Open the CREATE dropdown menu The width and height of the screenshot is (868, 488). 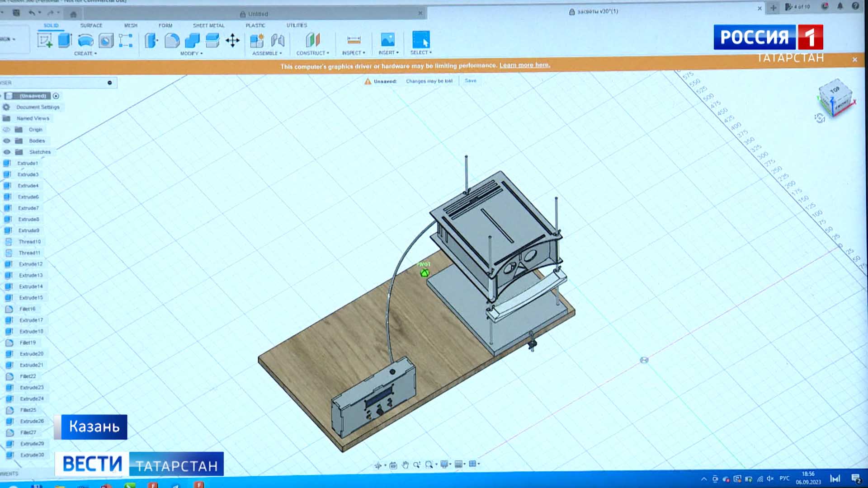click(85, 53)
